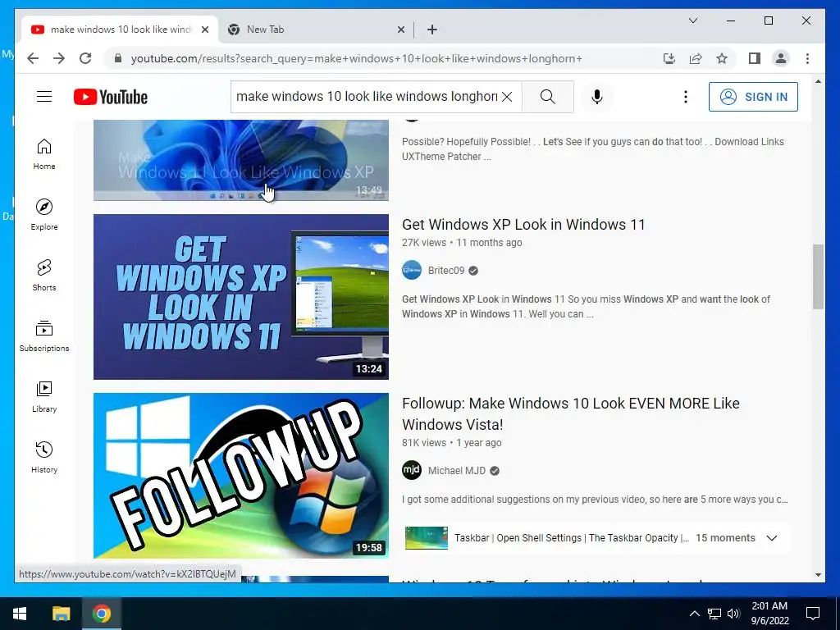Click the Get Windows XP Look description text

click(x=586, y=307)
